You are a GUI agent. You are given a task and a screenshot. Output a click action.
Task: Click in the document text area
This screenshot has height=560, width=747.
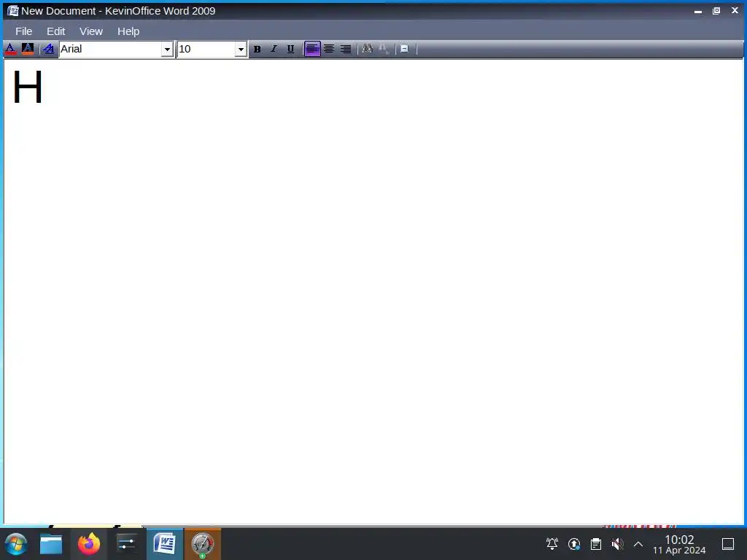coord(373,292)
